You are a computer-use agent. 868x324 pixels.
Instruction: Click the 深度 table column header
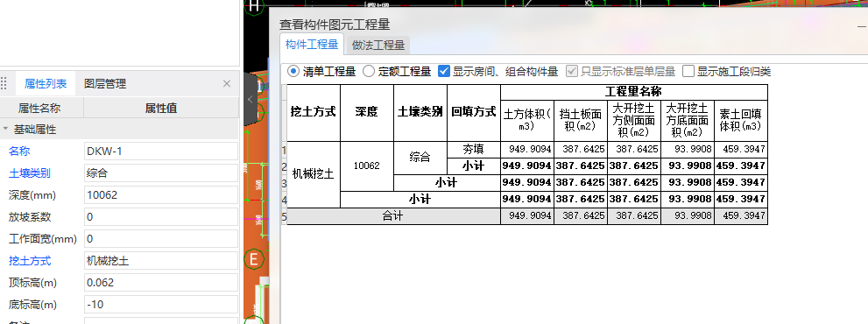pos(366,112)
